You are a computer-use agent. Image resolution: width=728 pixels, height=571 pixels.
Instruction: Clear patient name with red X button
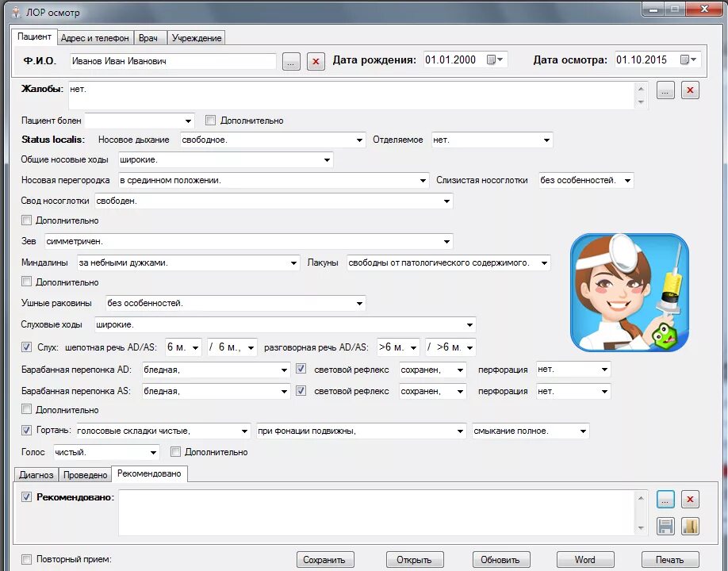tap(316, 61)
